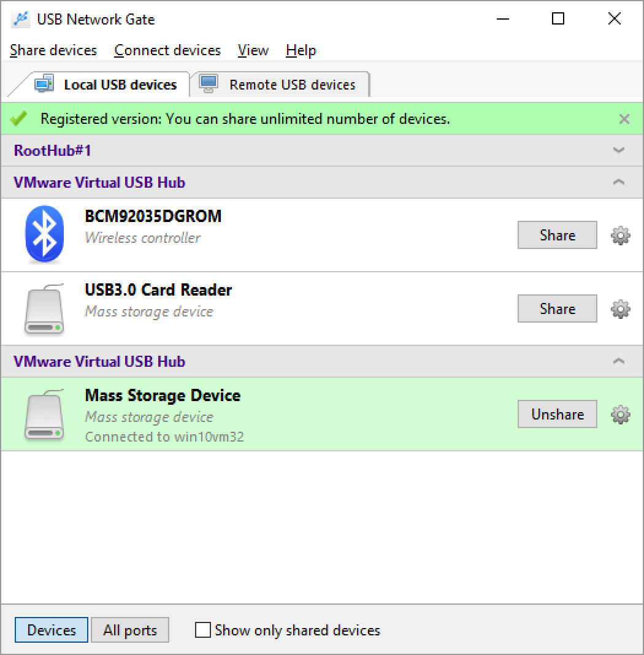Click the USB3.0 Card Reader device icon

[x=44, y=308]
